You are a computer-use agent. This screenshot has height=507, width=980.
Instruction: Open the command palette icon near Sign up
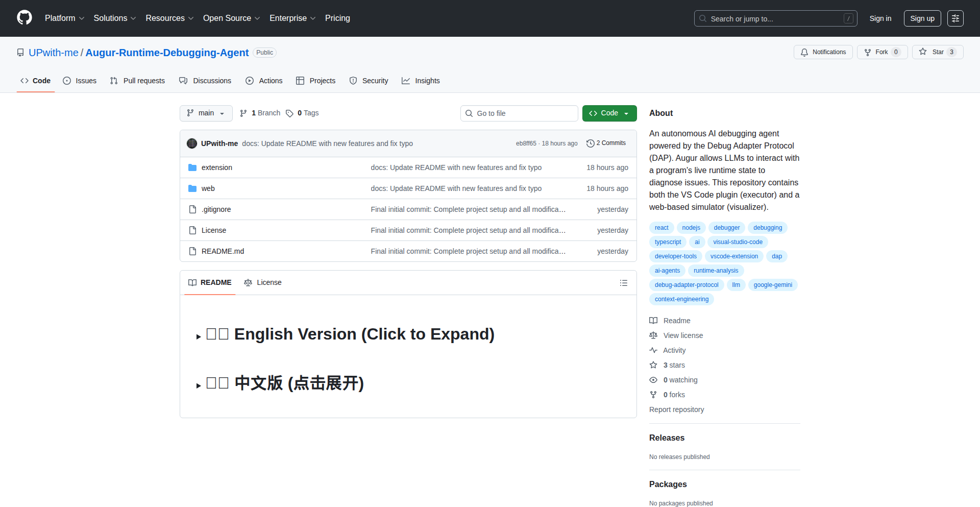[x=955, y=18]
